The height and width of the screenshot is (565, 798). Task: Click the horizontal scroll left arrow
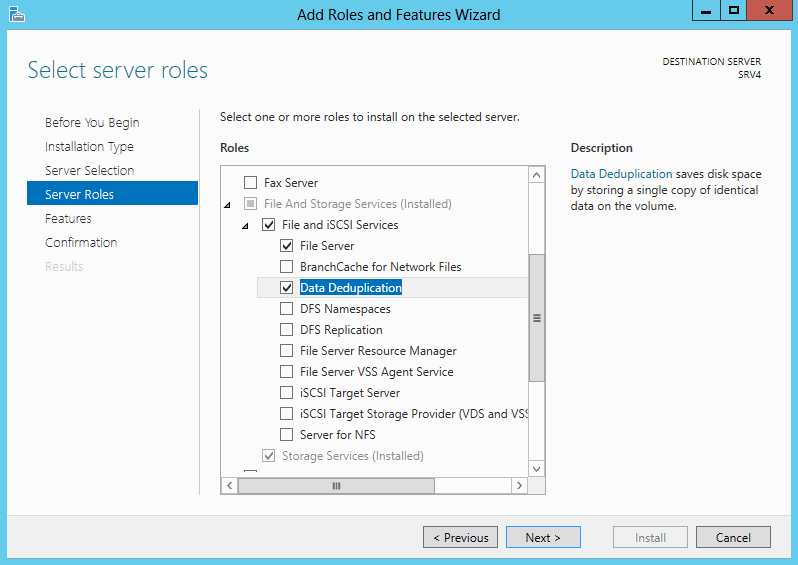(x=230, y=486)
